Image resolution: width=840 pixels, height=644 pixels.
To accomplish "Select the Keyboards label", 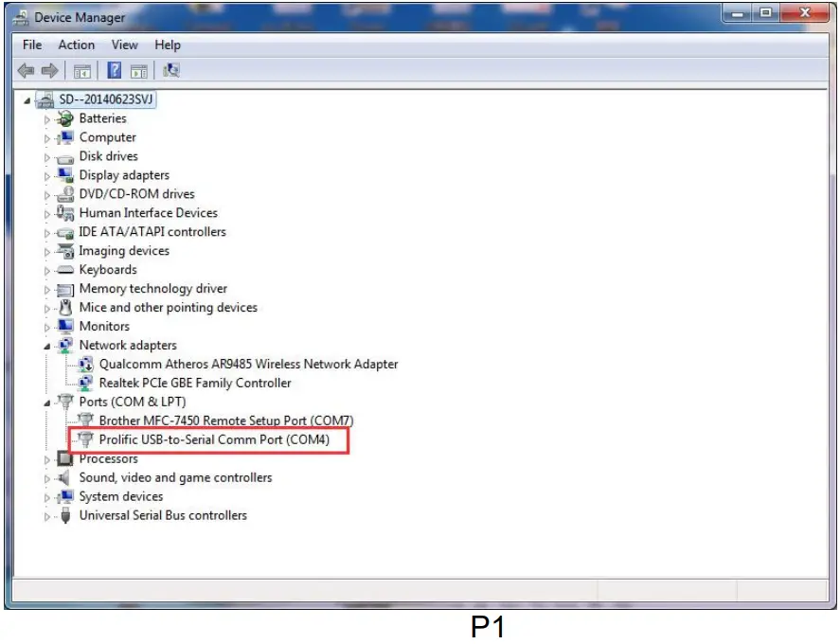I will [108, 270].
